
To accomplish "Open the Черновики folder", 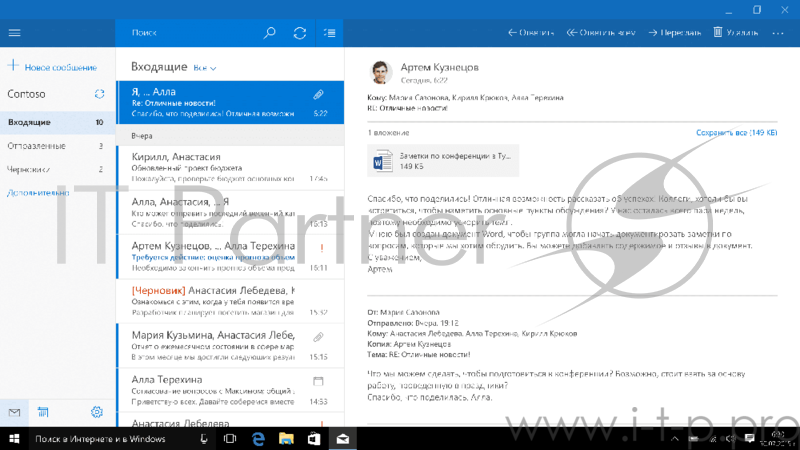I will (x=58, y=169).
